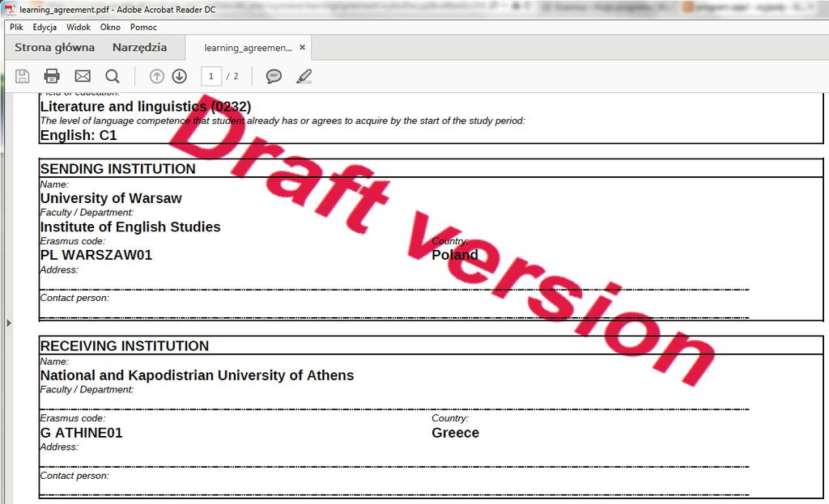Click 'G ATHINE01' Erasmus code
The image size is (829, 504).
click(x=82, y=433)
